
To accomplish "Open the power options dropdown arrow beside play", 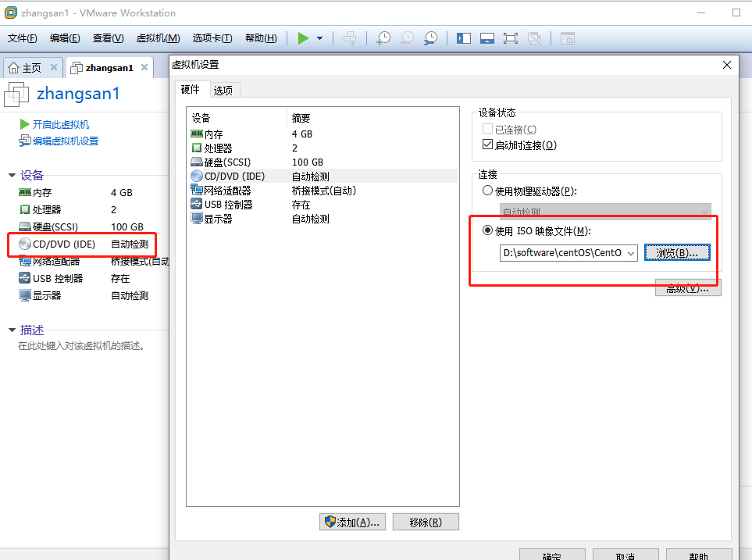I will (320, 38).
